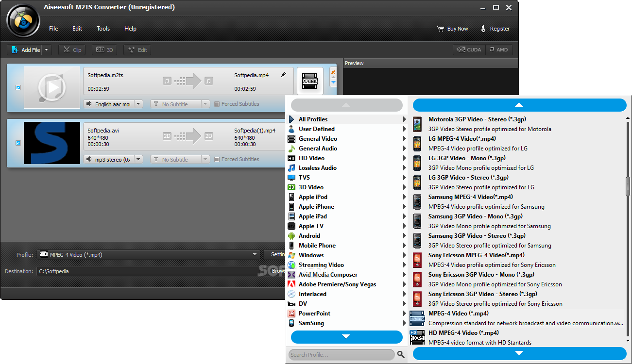The image size is (632, 364).
Task: Open the Edit menu
Action: [x=77, y=29]
